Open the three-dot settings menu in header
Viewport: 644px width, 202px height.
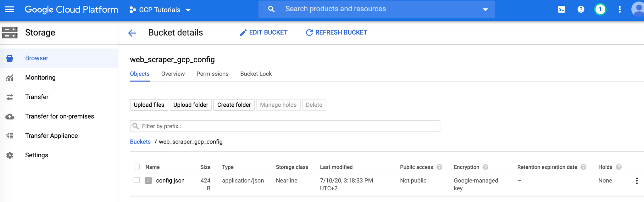(619, 9)
